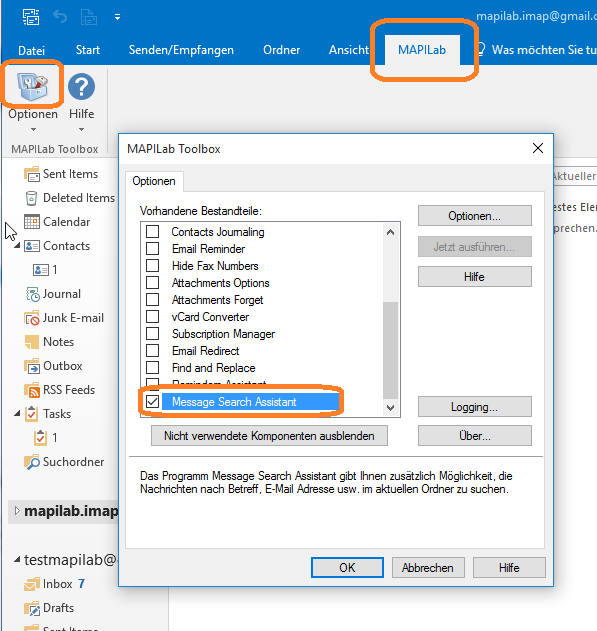Open the Notes folder icon

32,342
